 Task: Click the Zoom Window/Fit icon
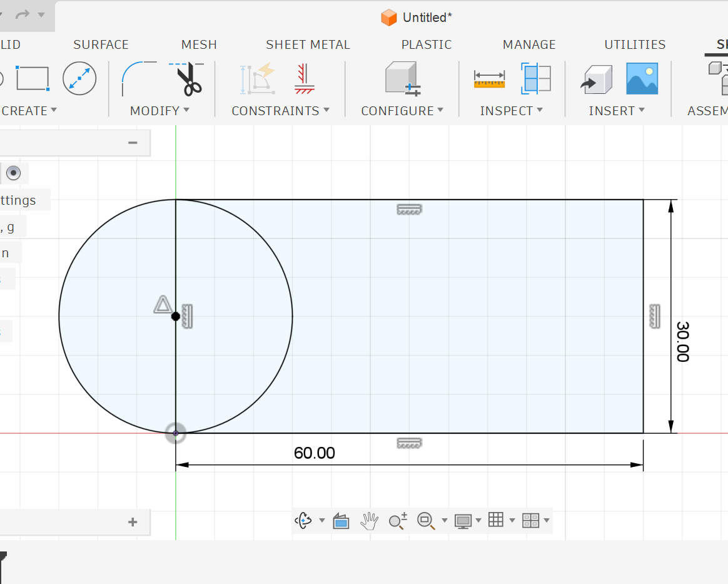(426, 521)
